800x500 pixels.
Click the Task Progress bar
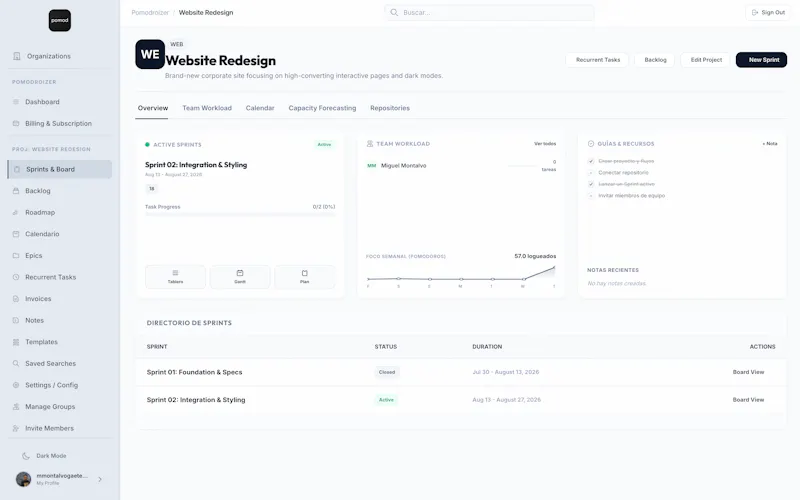tap(240, 215)
